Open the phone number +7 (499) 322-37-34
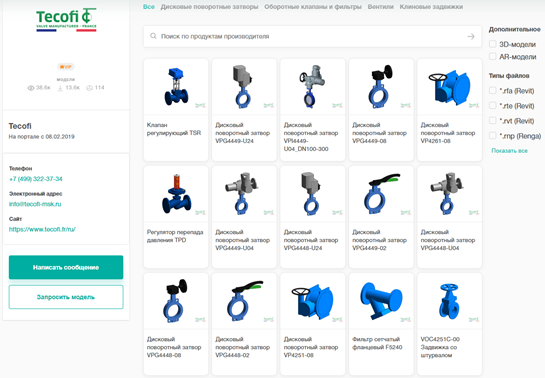The height and width of the screenshot is (378, 545). tap(36, 179)
